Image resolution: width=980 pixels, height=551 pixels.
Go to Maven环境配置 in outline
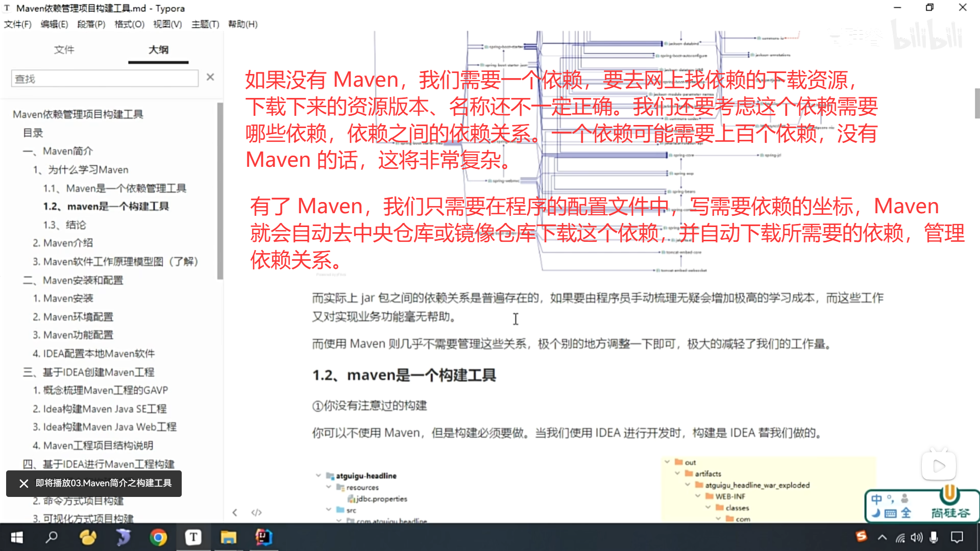point(73,317)
